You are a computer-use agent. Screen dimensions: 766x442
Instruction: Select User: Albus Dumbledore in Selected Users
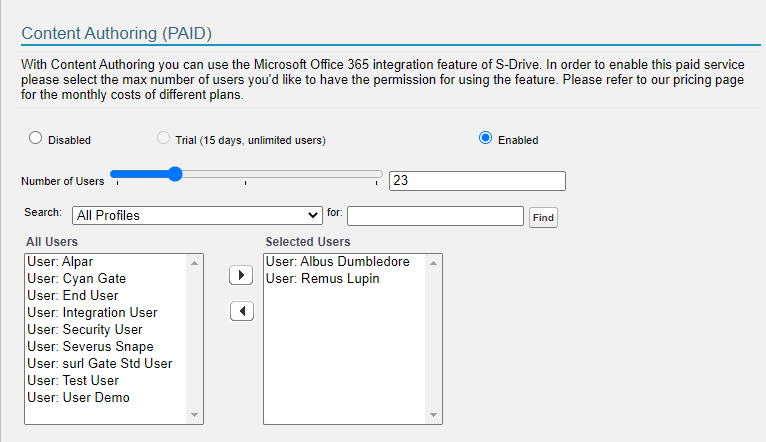pyautogui.click(x=337, y=261)
